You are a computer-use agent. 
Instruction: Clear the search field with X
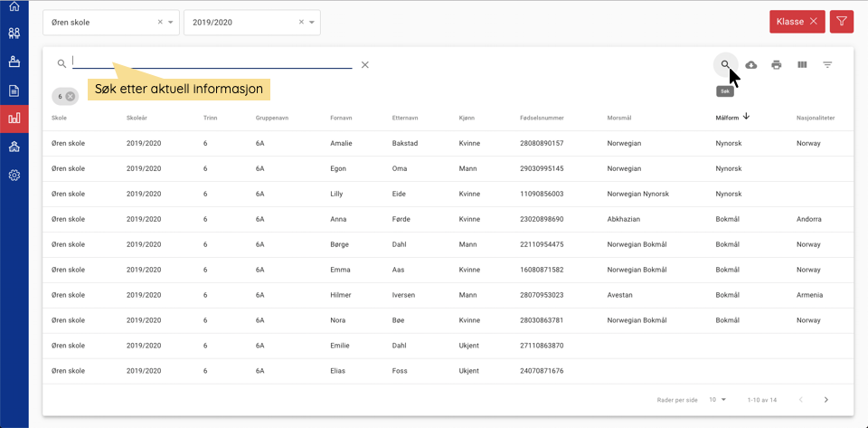(x=364, y=65)
